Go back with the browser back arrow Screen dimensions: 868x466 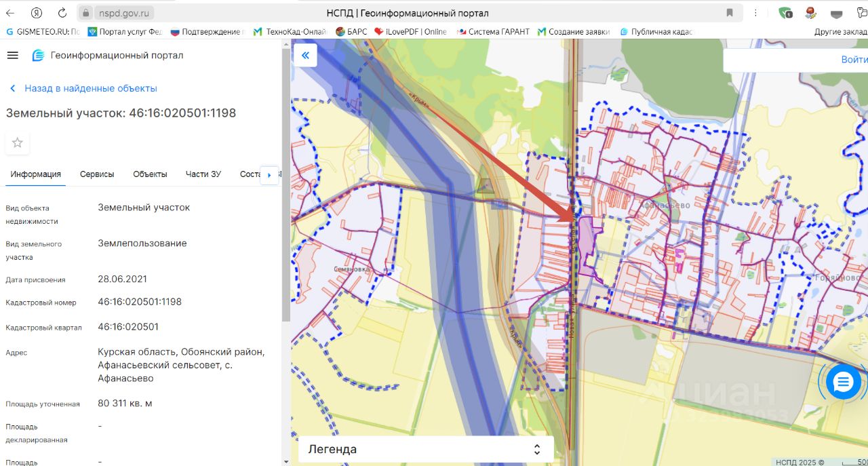click(11, 13)
